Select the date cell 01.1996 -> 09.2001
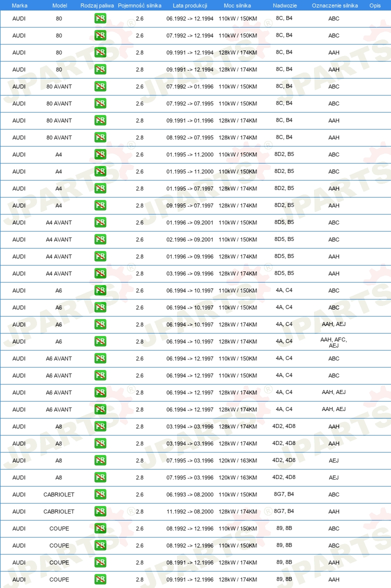The width and height of the screenshot is (391, 588). coord(190,222)
